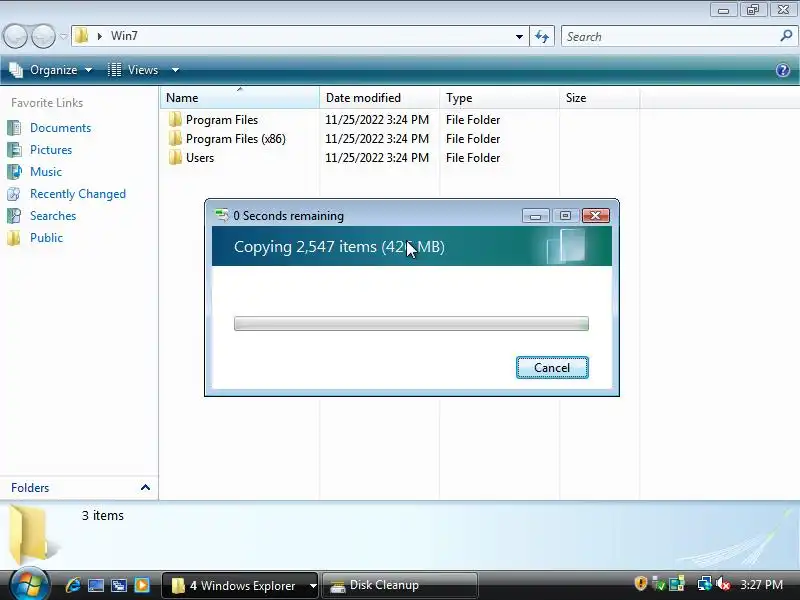800x600 pixels.
Task: Expand the breadcrumb arrow before Win7
Action: pyautogui.click(x=99, y=36)
